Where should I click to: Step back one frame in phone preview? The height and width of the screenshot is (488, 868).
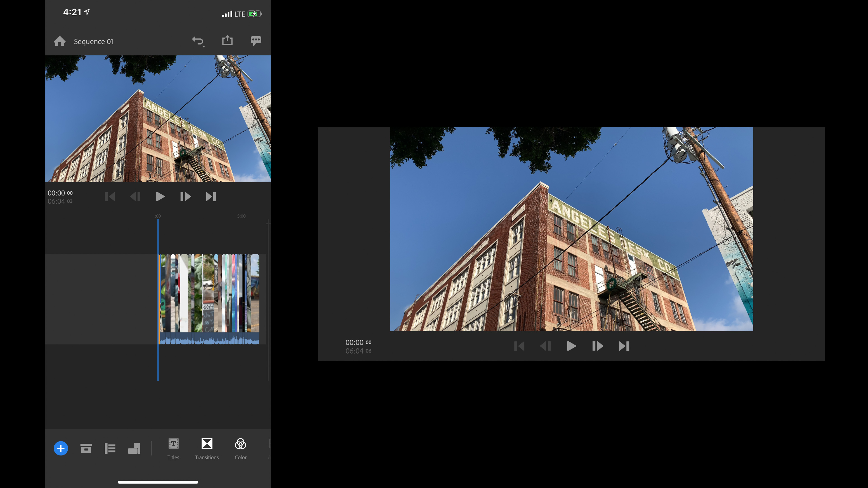click(135, 197)
